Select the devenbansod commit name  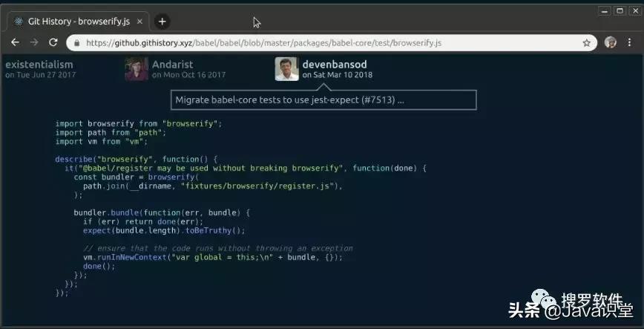[335, 65]
